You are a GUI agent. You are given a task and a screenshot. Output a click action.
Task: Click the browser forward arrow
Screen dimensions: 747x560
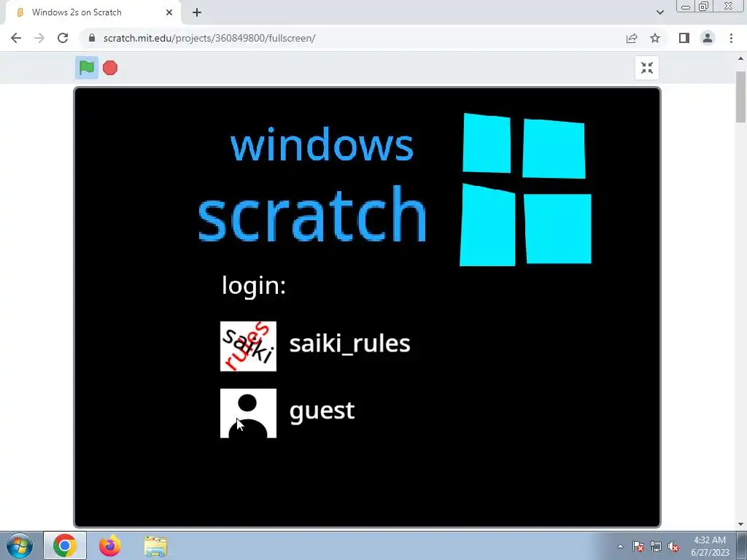(39, 38)
